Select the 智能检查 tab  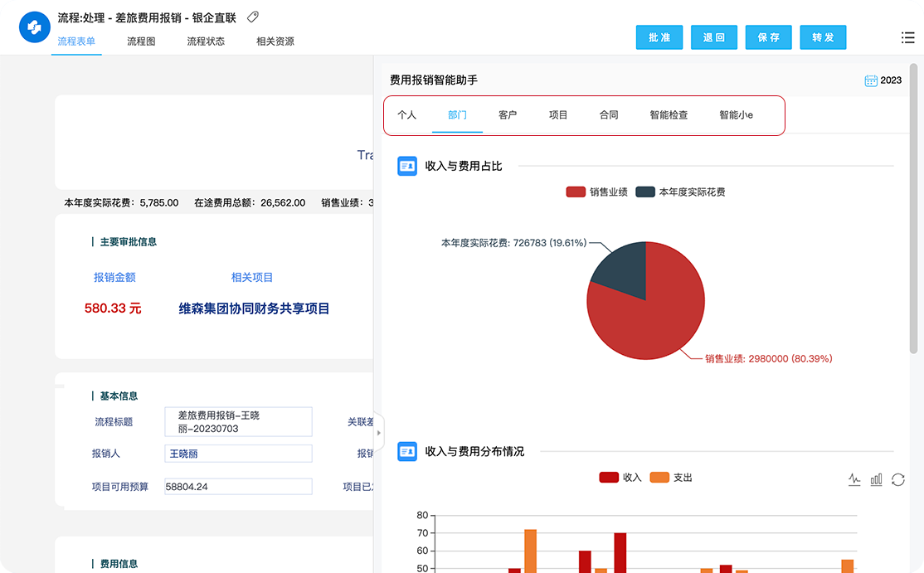click(669, 115)
